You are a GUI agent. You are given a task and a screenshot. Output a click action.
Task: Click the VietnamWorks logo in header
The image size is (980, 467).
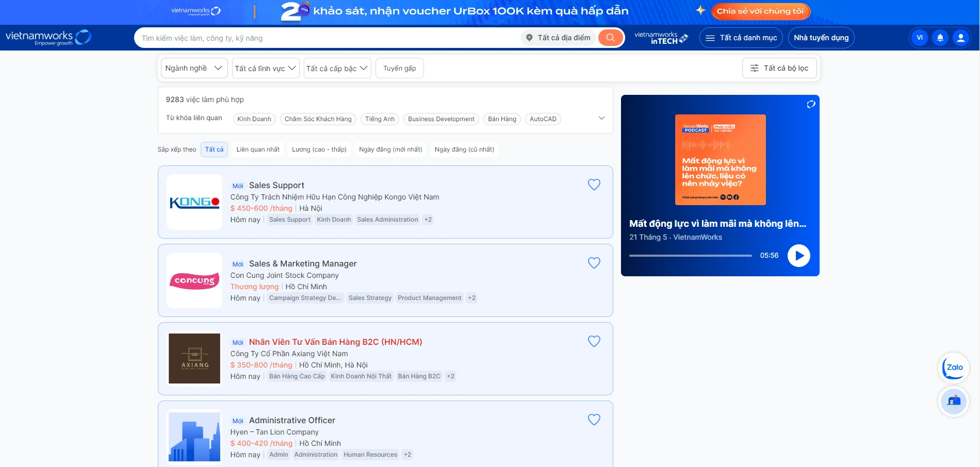point(48,38)
